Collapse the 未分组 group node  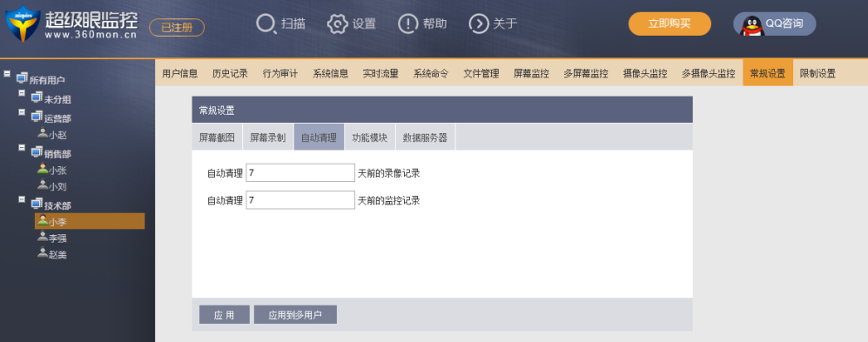[22, 93]
